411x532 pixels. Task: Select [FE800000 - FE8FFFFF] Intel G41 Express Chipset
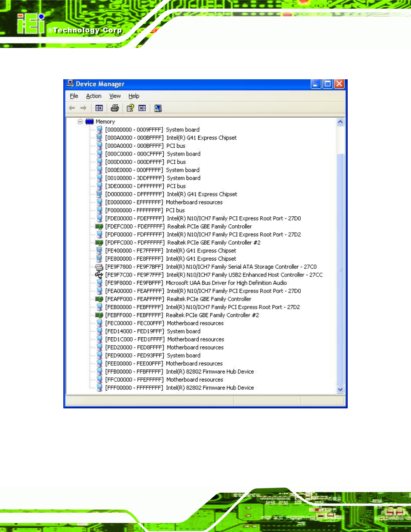[171, 259]
